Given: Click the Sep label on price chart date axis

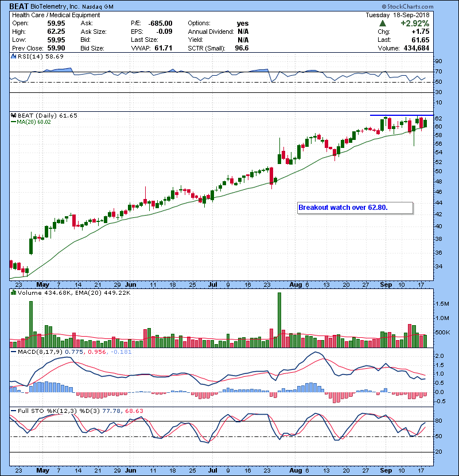Looking at the screenshot, I should (386, 285).
